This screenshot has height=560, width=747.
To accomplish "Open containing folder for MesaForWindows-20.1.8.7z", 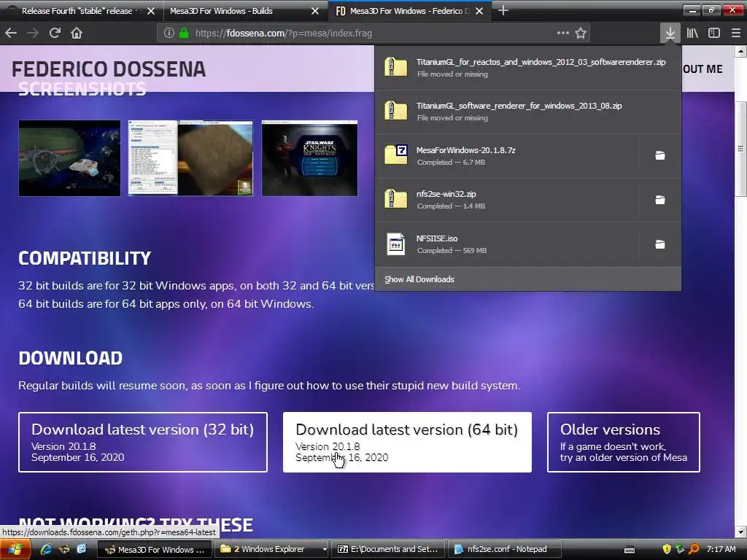I will (659, 155).
